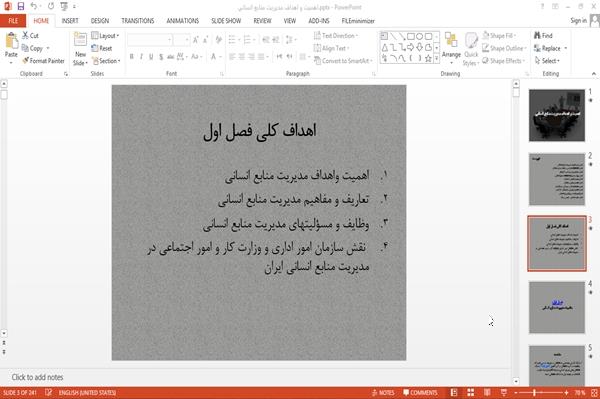
Task: Click the Save icon in quick access toolbar
Action: click(x=21, y=6)
